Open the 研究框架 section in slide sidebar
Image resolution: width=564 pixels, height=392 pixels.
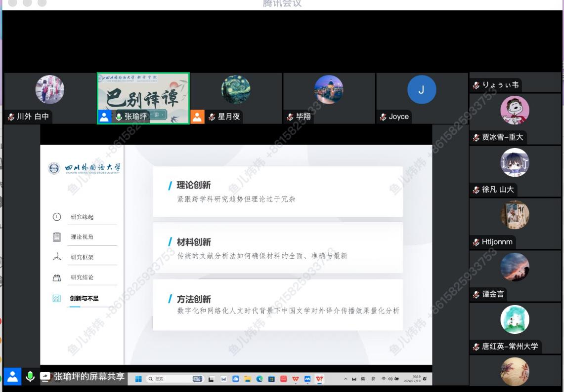[82, 257]
